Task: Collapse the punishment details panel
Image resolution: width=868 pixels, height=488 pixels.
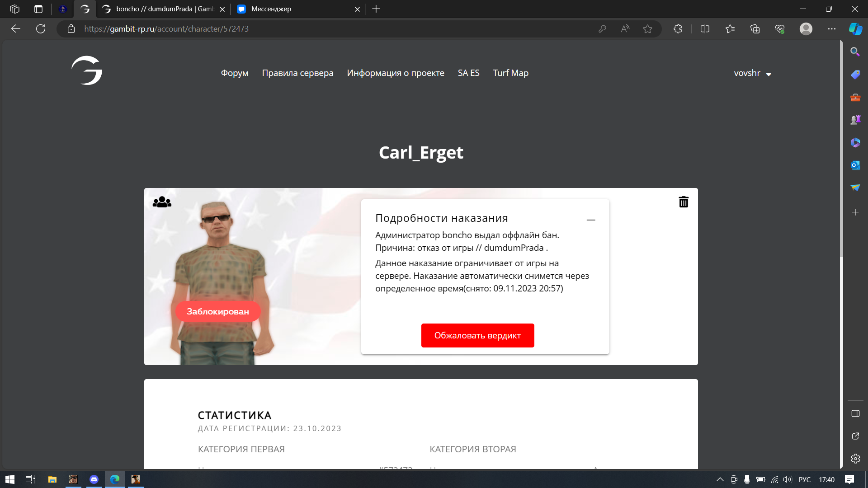Action: click(x=590, y=220)
